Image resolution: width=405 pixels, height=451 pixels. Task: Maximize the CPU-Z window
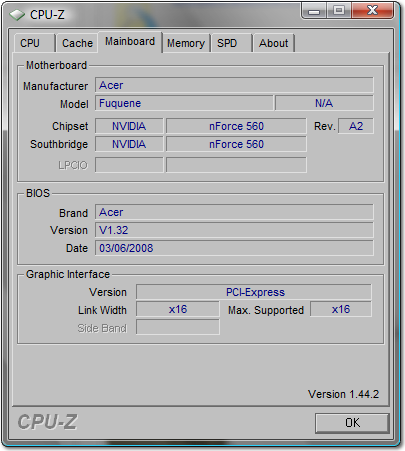pyautogui.click(x=339, y=11)
